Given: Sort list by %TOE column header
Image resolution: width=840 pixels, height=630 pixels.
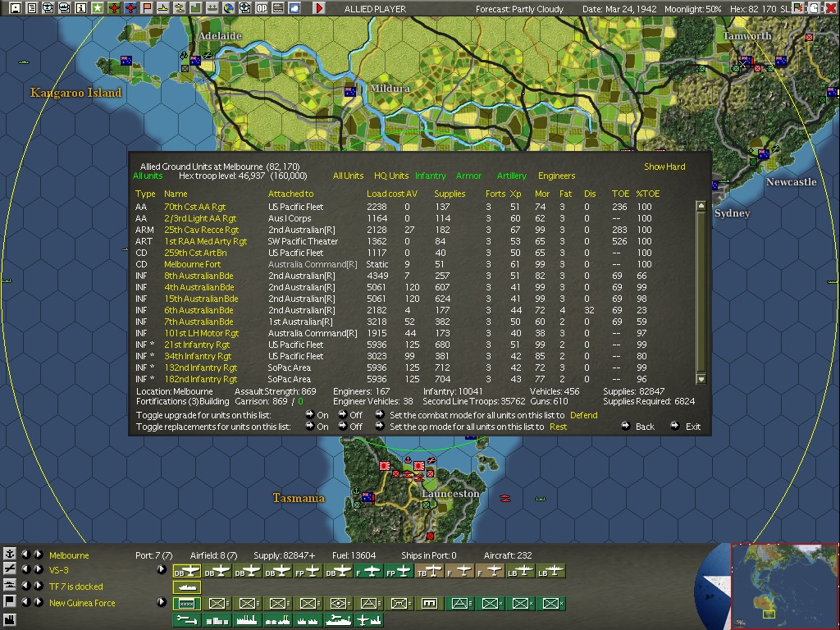Looking at the screenshot, I should click(x=648, y=194).
